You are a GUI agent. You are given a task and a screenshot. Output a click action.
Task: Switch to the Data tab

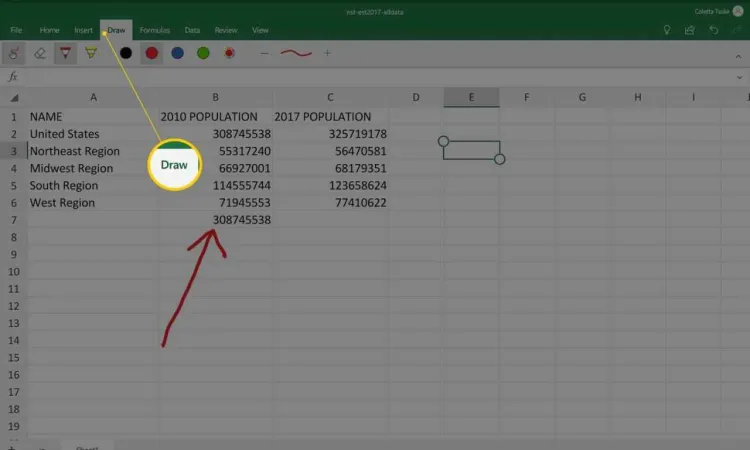[192, 30]
